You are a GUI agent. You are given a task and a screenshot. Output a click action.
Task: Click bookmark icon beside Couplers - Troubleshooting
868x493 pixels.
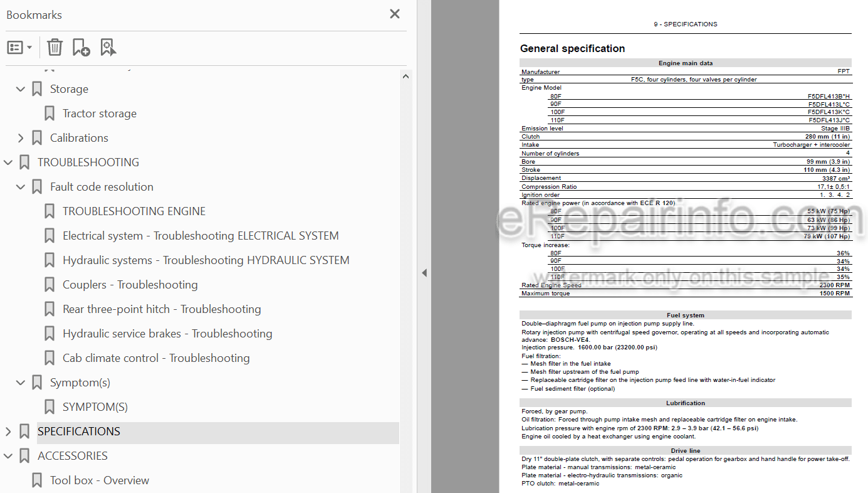pyautogui.click(x=50, y=285)
